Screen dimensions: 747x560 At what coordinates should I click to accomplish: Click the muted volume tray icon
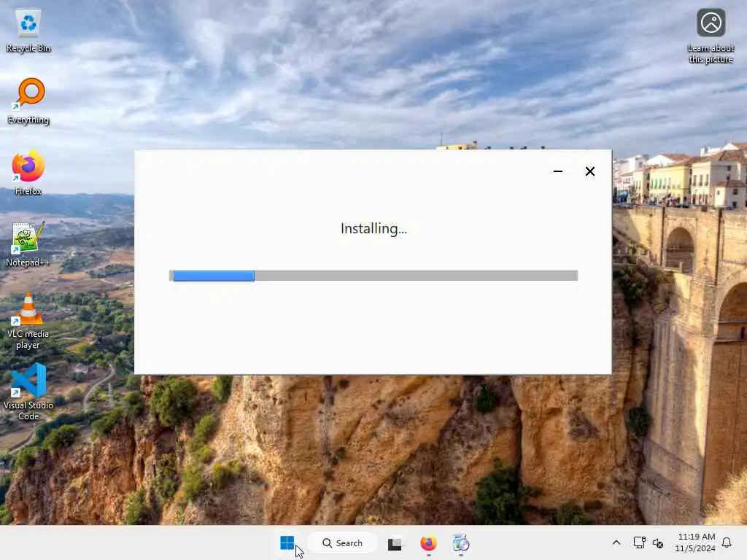[x=658, y=542]
